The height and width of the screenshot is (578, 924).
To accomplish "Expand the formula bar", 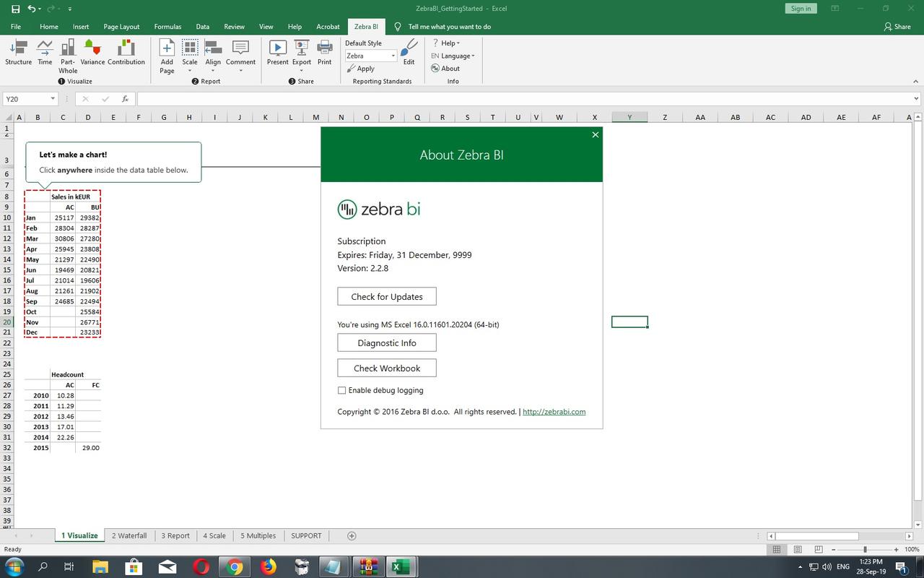I will pyautogui.click(x=916, y=99).
